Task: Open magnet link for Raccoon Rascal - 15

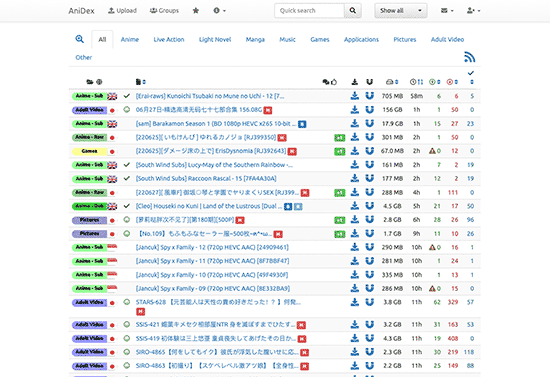Action: coord(369,179)
